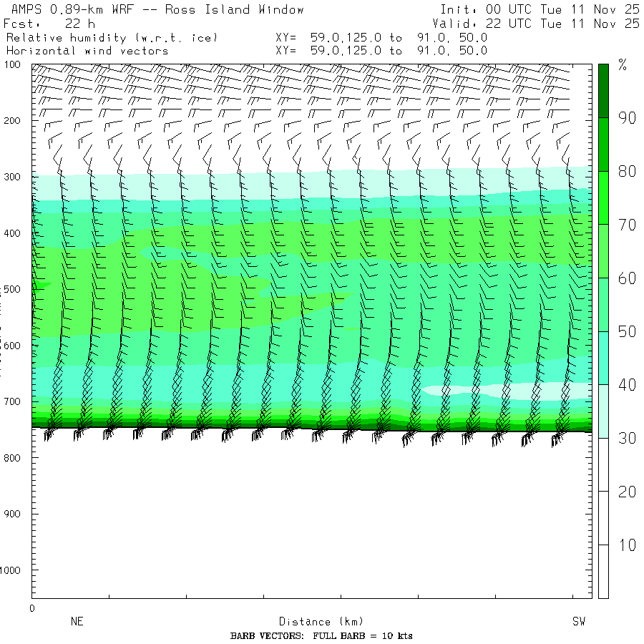Click the pressure axis label 1000
Viewport: 644px width, 644px height.
pyautogui.click(x=10, y=570)
